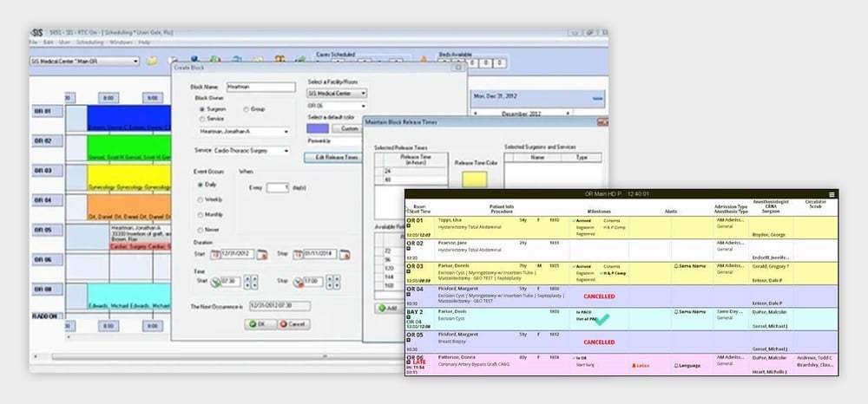Click the OK button in Create Block
868x404 pixels.
click(x=260, y=324)
